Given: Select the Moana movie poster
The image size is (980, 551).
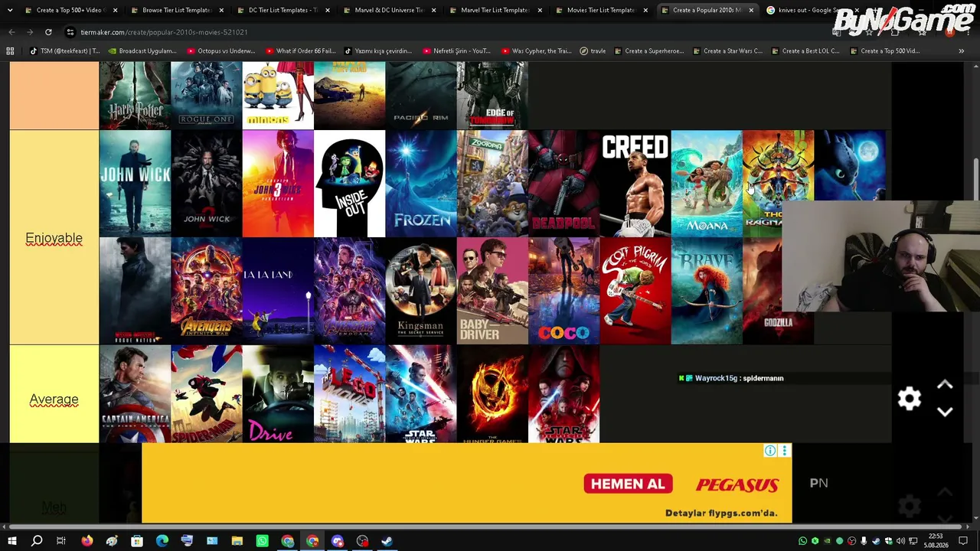Looking at the screenshot, I should click(x=707, y=184).
